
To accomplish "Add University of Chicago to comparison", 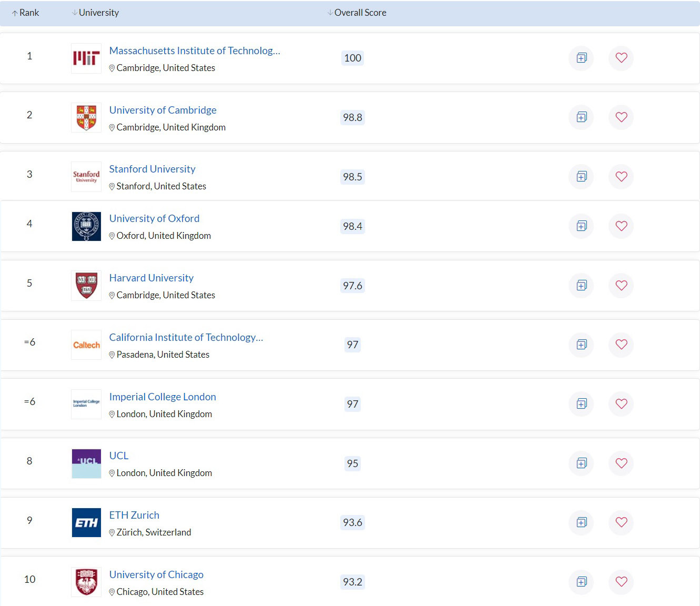I will point(581,582).
